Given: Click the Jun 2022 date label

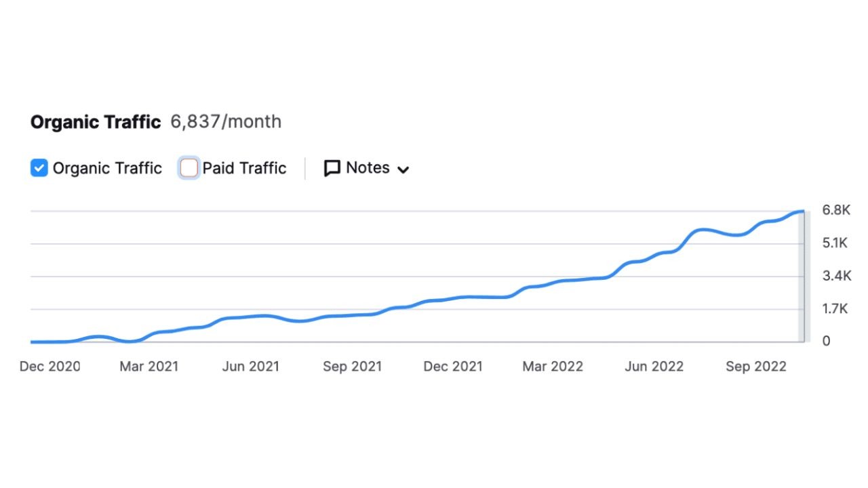Looking at the screenshot, I should point(654,367).
